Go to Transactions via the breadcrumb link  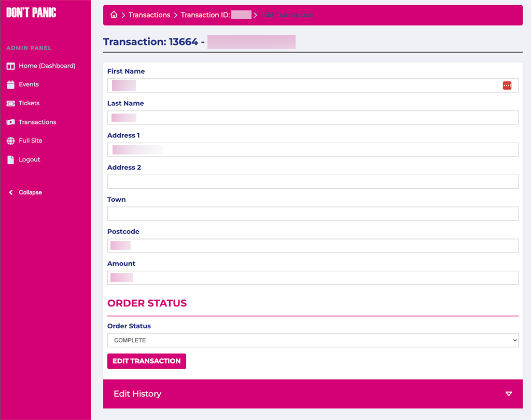(x=149, y=15)
